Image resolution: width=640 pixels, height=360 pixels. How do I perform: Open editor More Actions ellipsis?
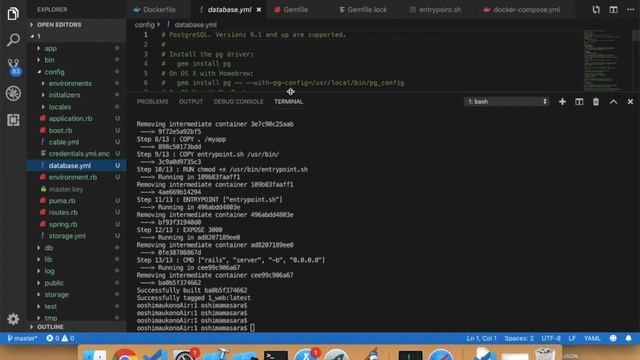[x=631, y=9]
